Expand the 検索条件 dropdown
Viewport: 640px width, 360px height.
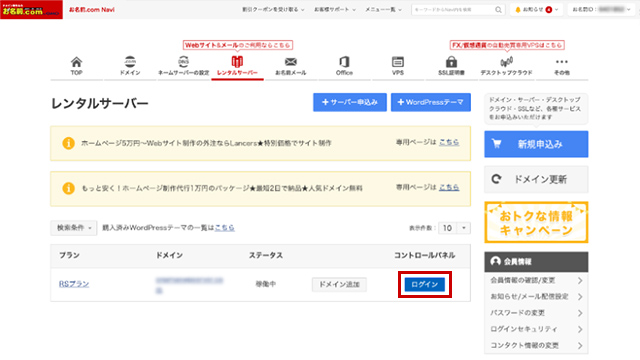pyautogui.click(x=73, y=228)
